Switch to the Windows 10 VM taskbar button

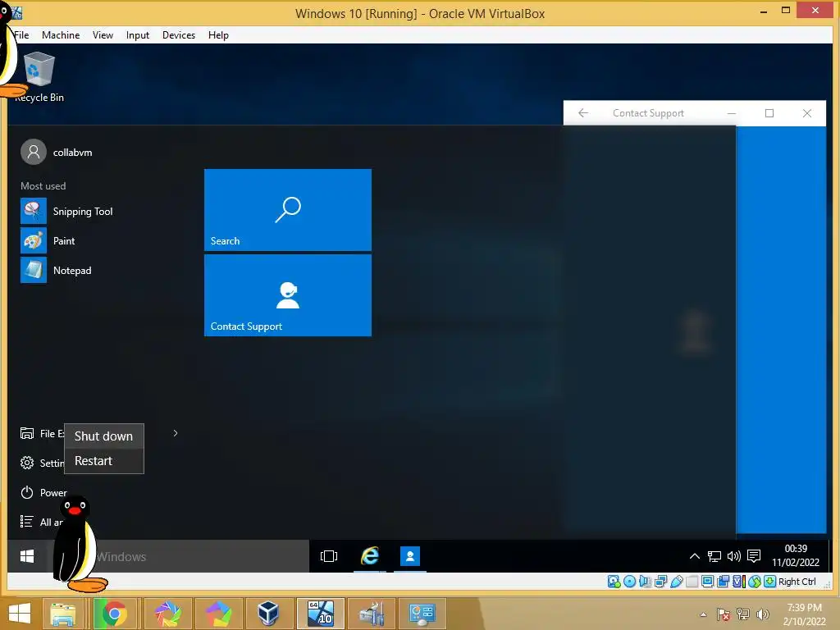(x=320, y=614)
